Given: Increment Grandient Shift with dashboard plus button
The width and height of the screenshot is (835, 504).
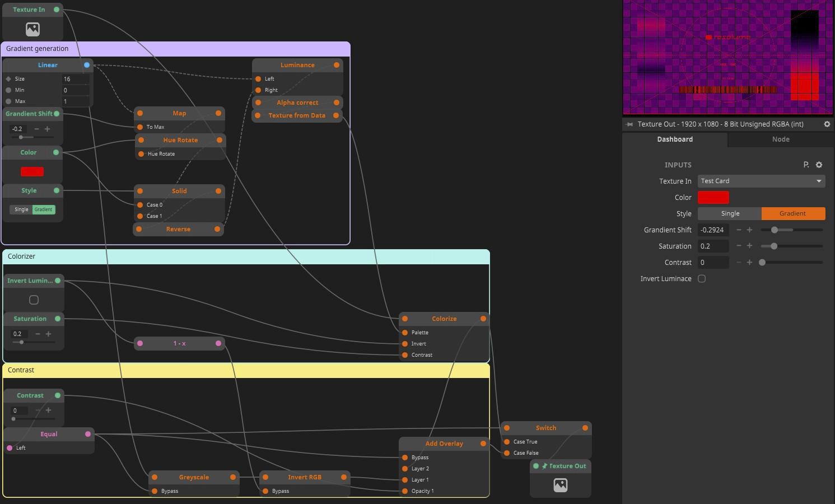Looking at the screenshot, I should pos(749,230).
